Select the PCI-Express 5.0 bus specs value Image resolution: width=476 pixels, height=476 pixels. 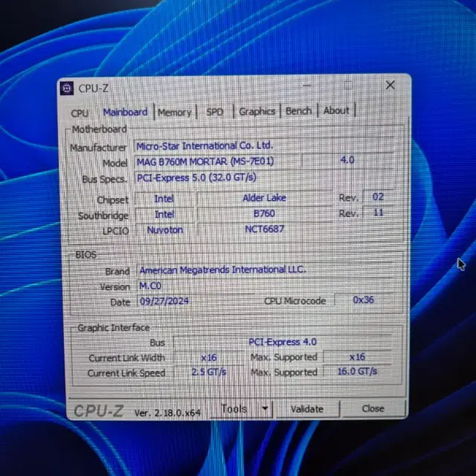pos(264,177)
